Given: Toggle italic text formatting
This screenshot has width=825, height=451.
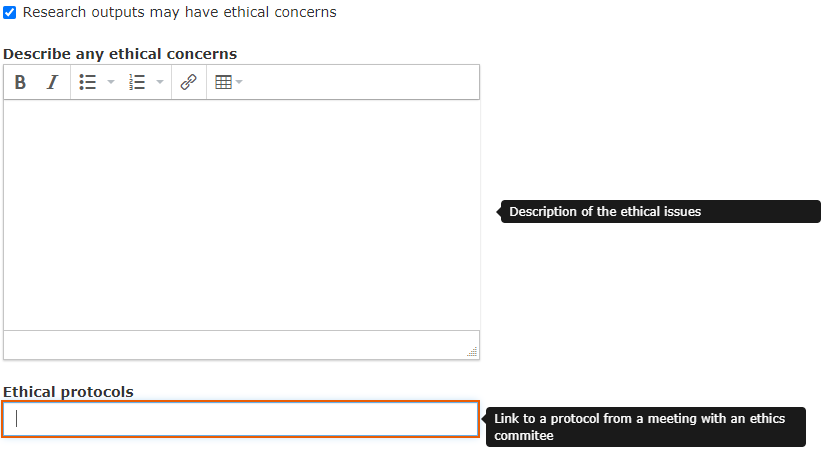Looking at the screenshot, I should [52, 83].
